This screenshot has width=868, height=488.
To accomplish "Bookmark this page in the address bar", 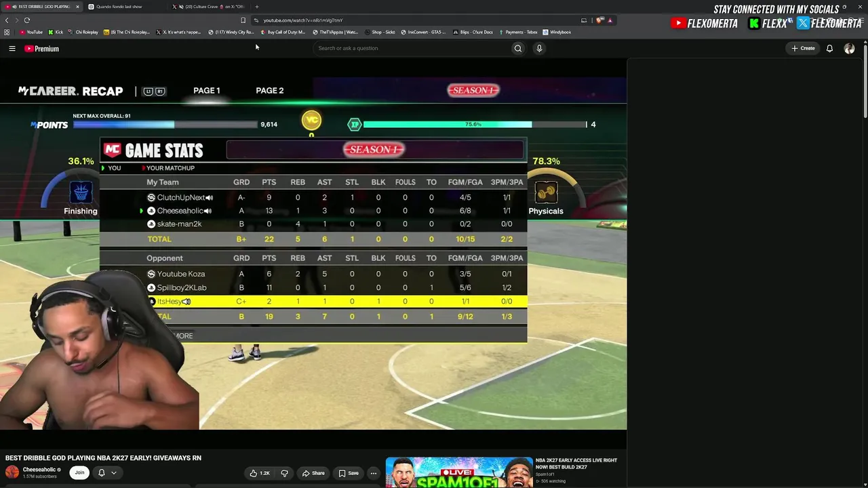I will coord(243,20).
